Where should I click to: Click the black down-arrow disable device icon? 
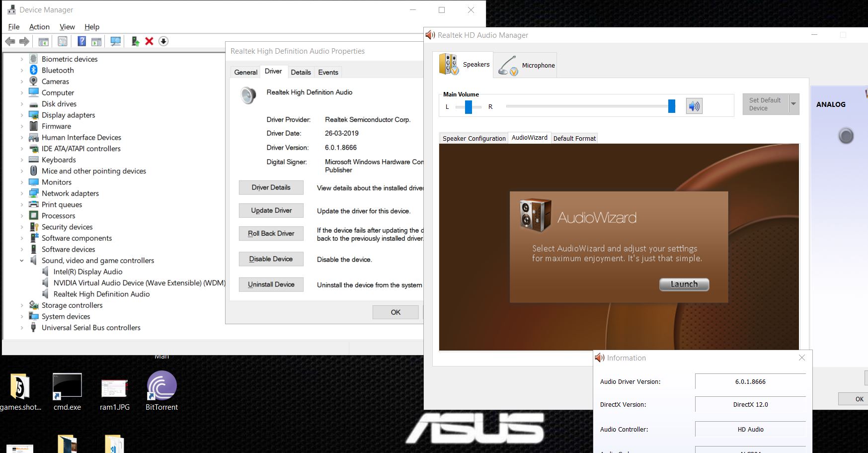tap(163, 41)
